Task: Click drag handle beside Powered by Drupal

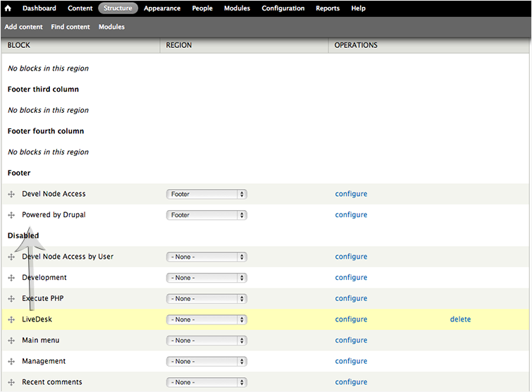Action: (11, 215)
